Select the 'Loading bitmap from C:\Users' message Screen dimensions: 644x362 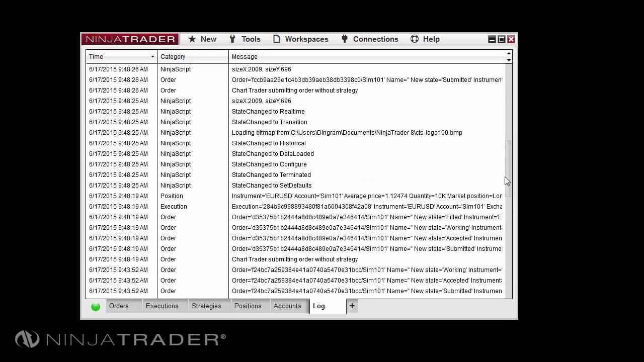347,133
